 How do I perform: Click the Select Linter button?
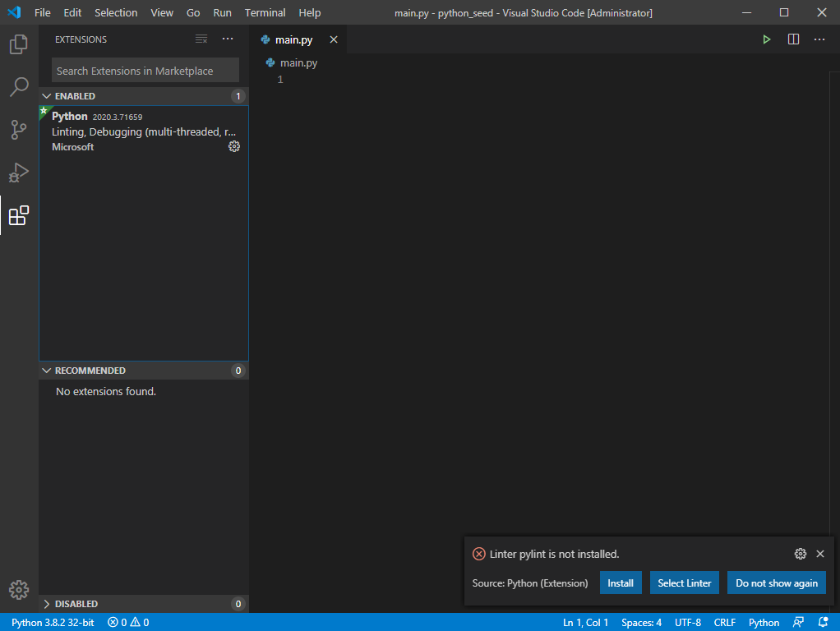click(684, 583)
